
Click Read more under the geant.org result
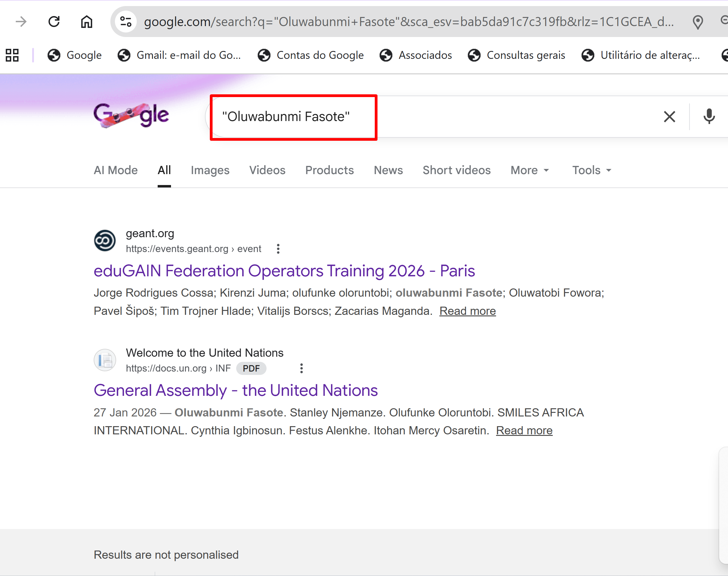coord(468,311)
